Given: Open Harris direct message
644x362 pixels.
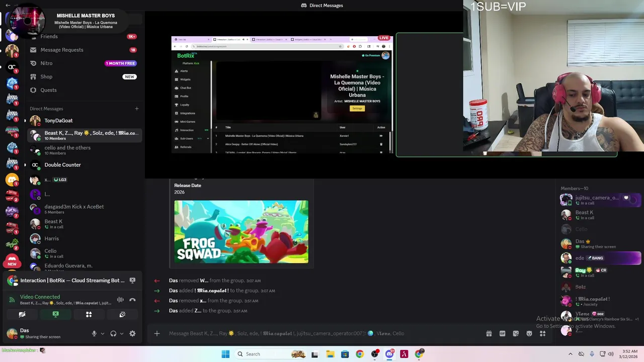Looking at the screenshot, I should point(84,238).
